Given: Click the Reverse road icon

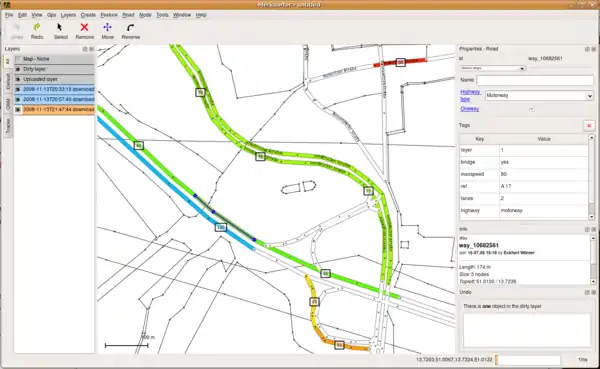Looking at the screenshot, I should (130, 27).
